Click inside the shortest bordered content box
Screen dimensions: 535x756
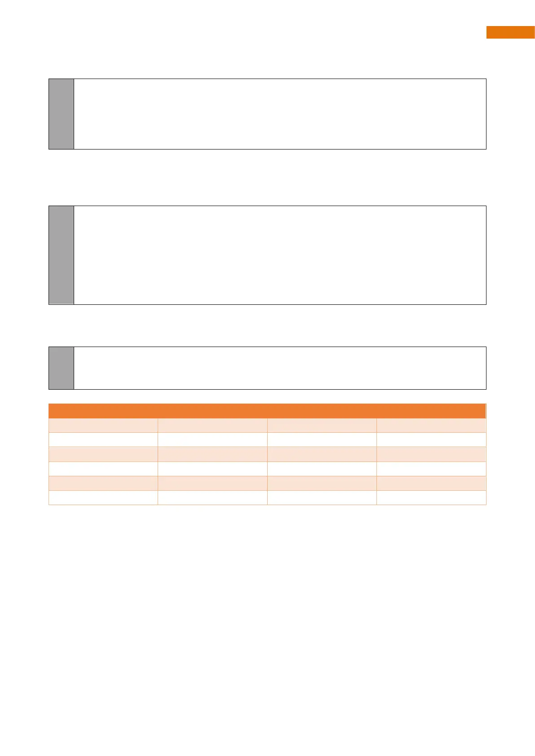click(x=280, y=368)
